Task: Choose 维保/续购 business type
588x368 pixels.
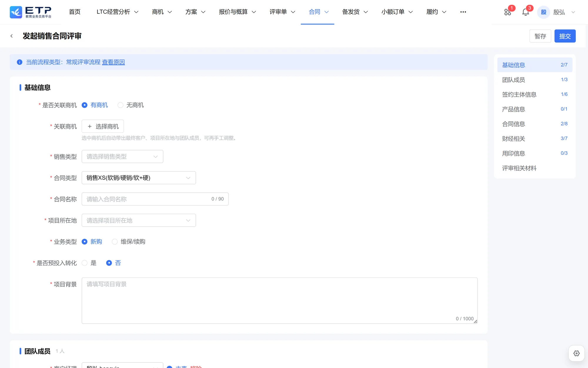Action: (x=129, y=242)
